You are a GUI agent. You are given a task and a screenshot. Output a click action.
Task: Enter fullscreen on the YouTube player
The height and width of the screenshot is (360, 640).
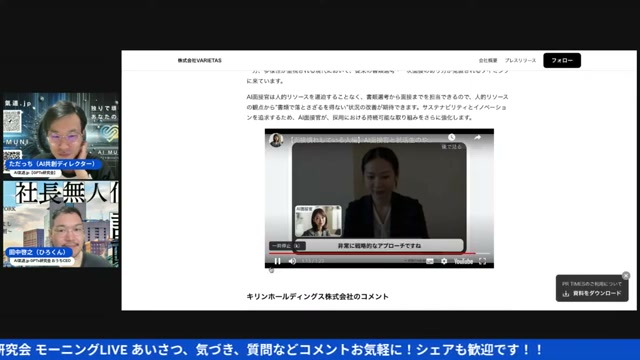point(482,261)
